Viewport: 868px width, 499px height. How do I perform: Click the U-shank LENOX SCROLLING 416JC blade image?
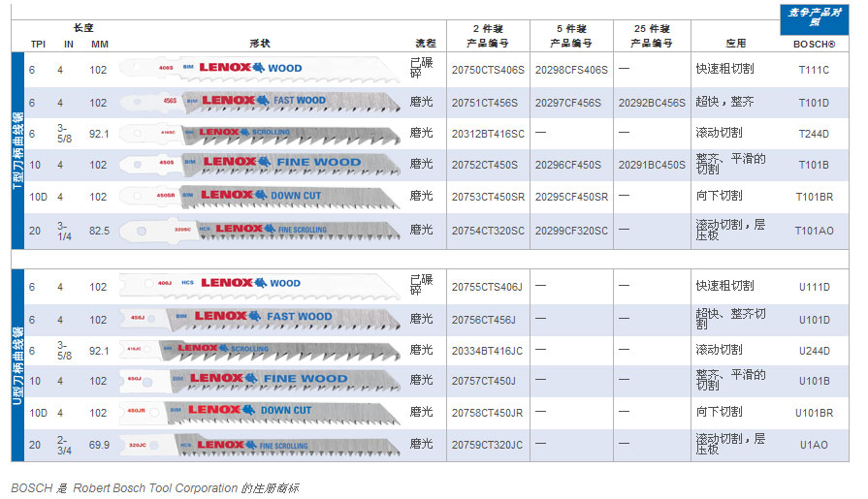(x=260, y=350)
